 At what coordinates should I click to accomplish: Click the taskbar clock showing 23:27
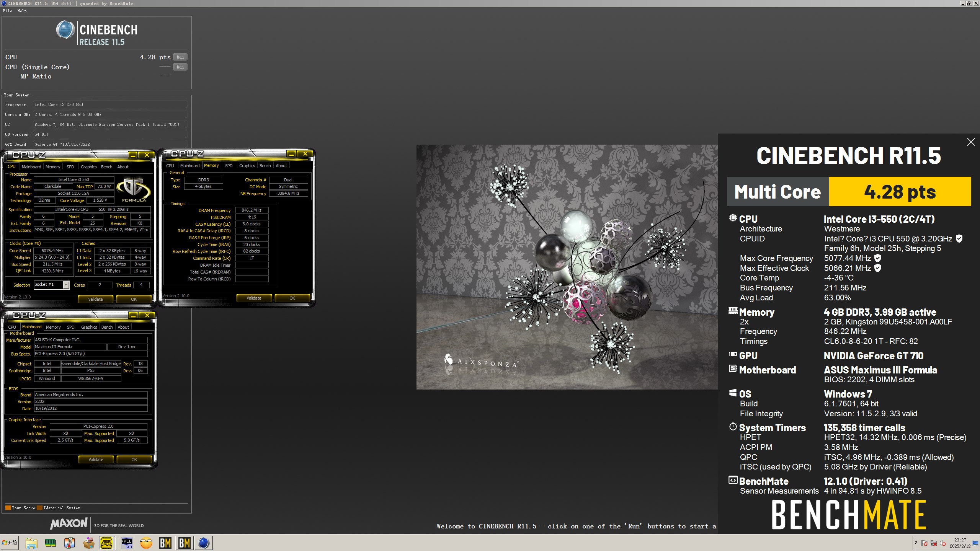pos(960,543)
